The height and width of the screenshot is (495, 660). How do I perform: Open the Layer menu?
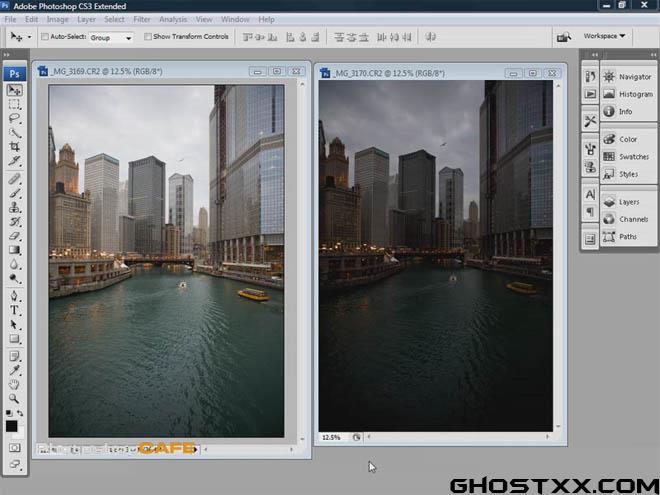pyautogui.click(x=86, y=19)
